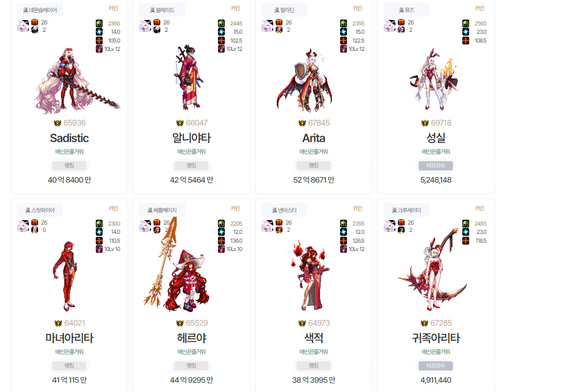Click the crown icon beside 65936
The width and height of the screenshot is (563, 392).
[58, 123]
